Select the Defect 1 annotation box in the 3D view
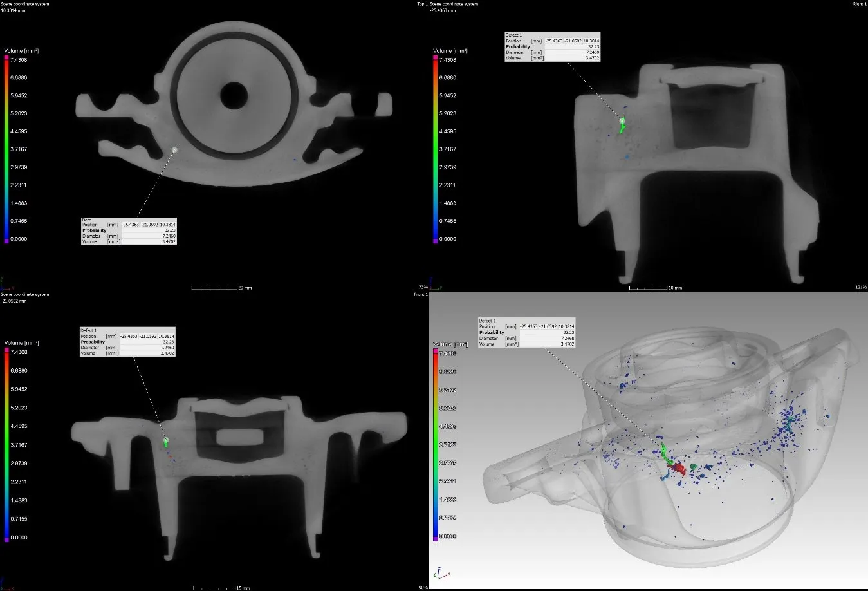Screen dimensions: 868x591 coord(526,332)
